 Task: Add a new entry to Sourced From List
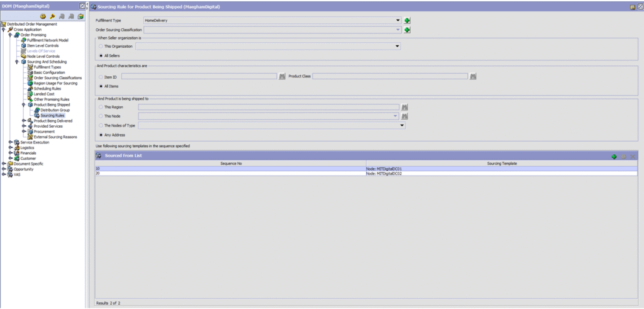(x=614, y=156)
